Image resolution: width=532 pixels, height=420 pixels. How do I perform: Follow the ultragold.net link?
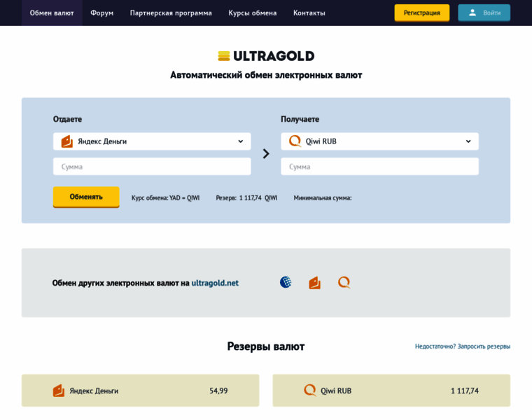(x=215, y=283)
